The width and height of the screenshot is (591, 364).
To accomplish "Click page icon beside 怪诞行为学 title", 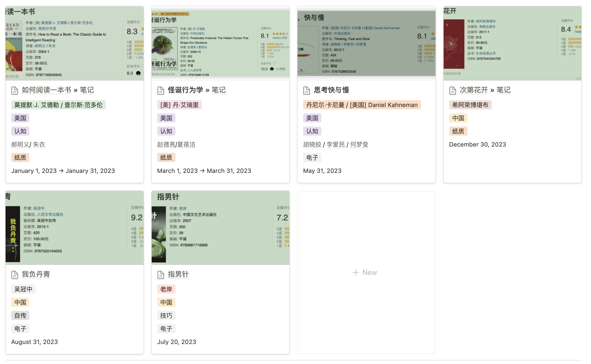I will coord(161,90).
